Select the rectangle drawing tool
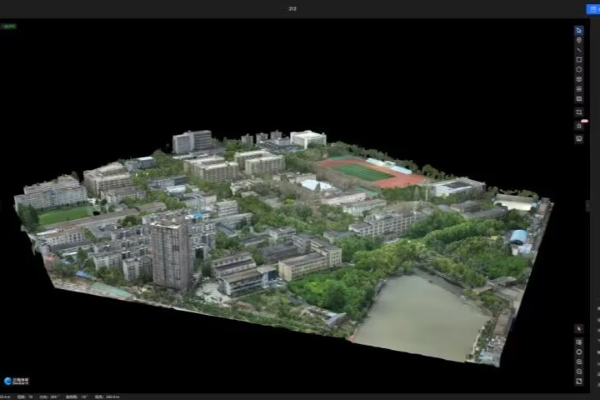This screenshot has width=600, height=400. pyautogui.click(x=579, y=60)
